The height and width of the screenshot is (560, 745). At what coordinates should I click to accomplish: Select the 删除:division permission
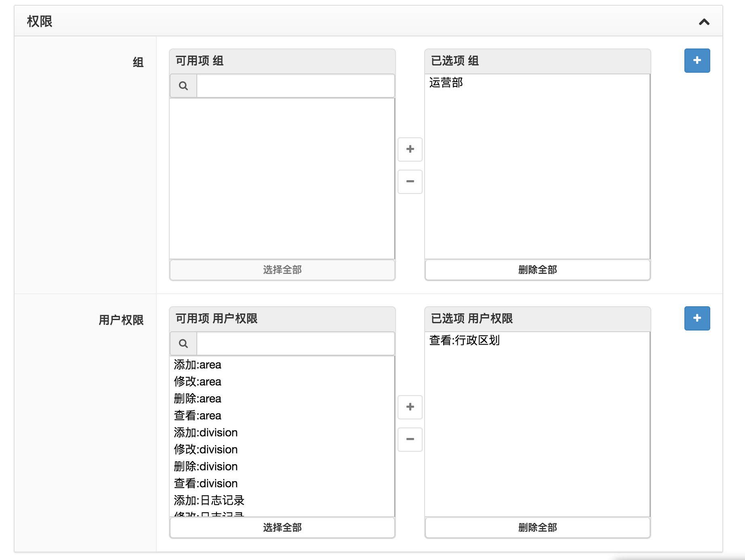click(x=282, y=467)
